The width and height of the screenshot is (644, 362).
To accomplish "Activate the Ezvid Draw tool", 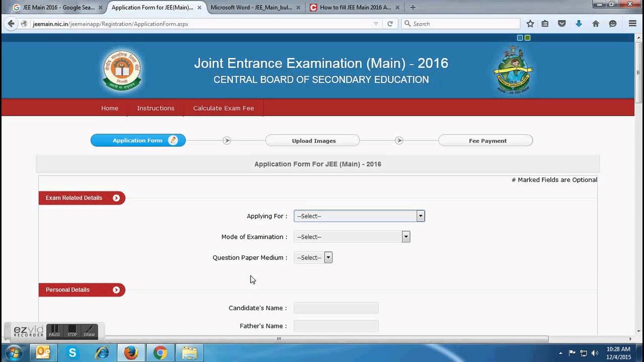I will tap(89, 331).
